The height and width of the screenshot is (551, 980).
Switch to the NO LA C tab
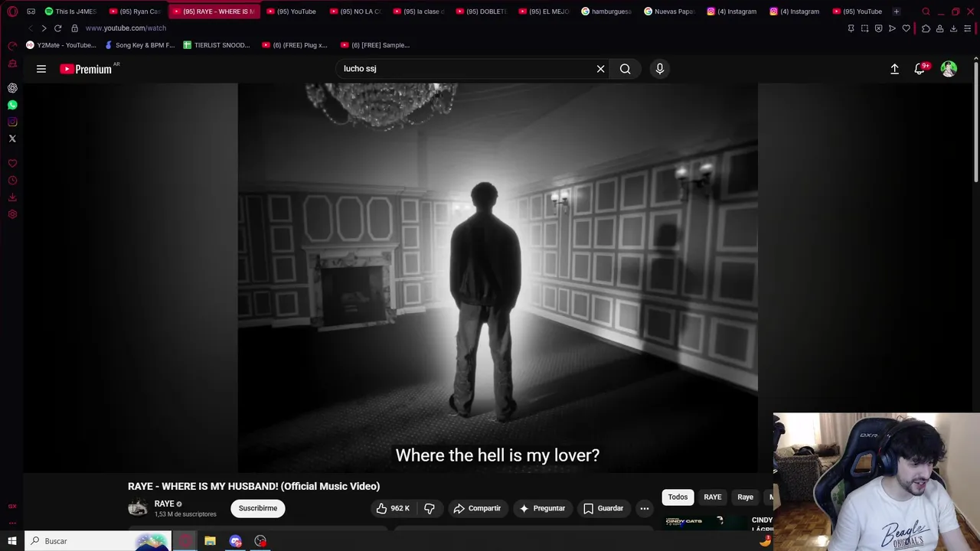(355, 11)
